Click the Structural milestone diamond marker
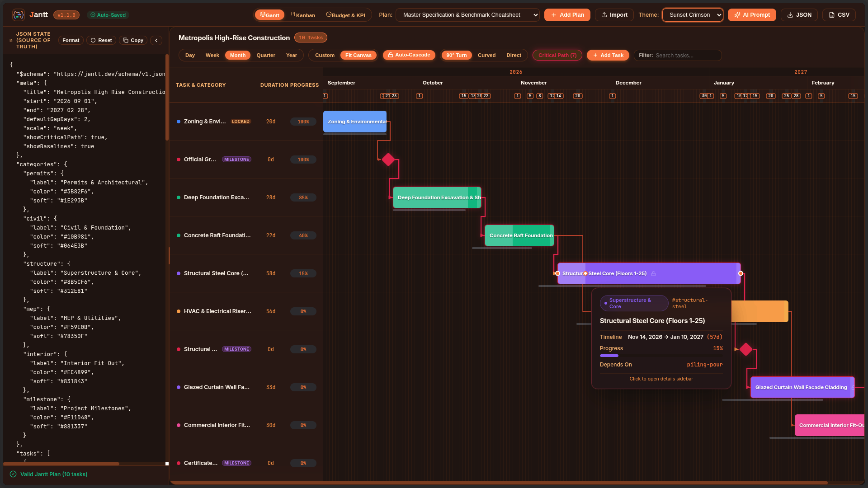The image size is (868, 488). click(746, 349)
